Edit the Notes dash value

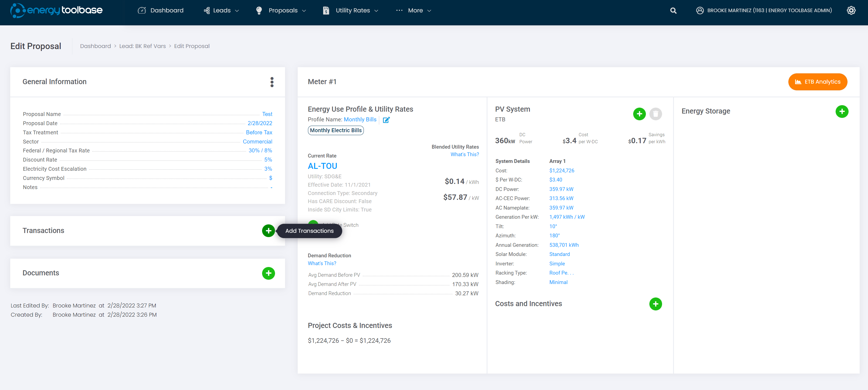[271, 187]
